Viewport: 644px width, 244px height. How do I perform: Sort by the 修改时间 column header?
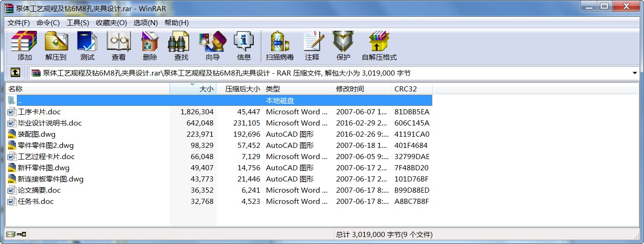click(x=362, y=89)
